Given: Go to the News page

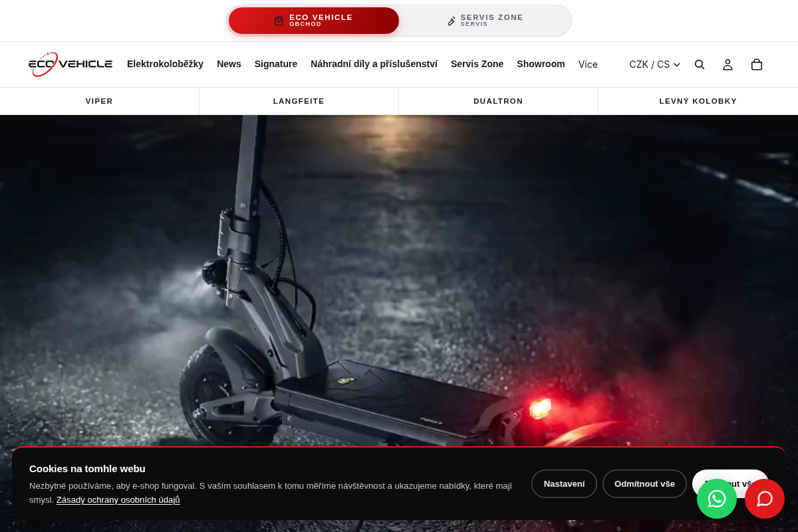Looking at the screenshot, I should [229, 64].
